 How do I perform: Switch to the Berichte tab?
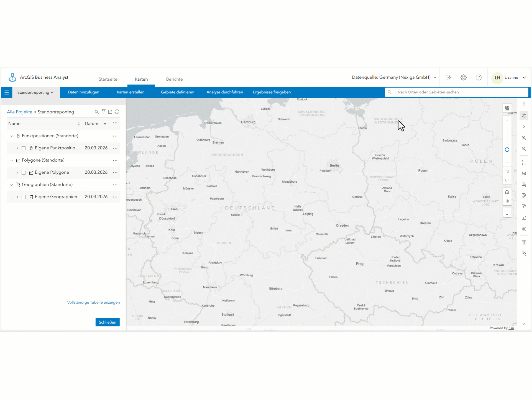[174, 79]
